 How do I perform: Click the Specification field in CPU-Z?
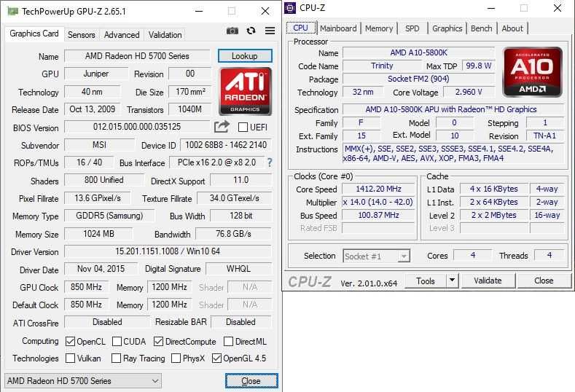[x=453, y=109]
